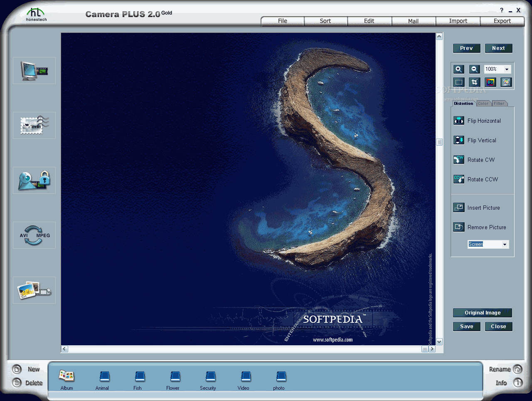Open the Edit menu
The height and width of the screenshot is (401, 532).
369,21
